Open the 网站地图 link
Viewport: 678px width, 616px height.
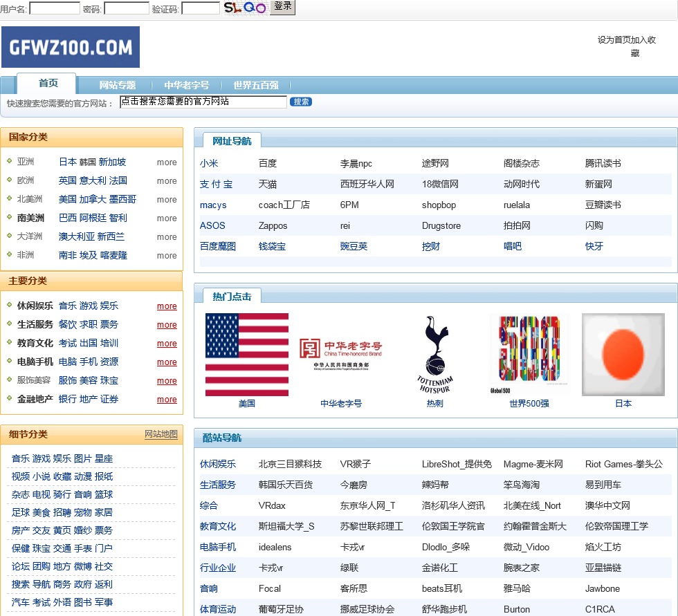coord(161,434)
